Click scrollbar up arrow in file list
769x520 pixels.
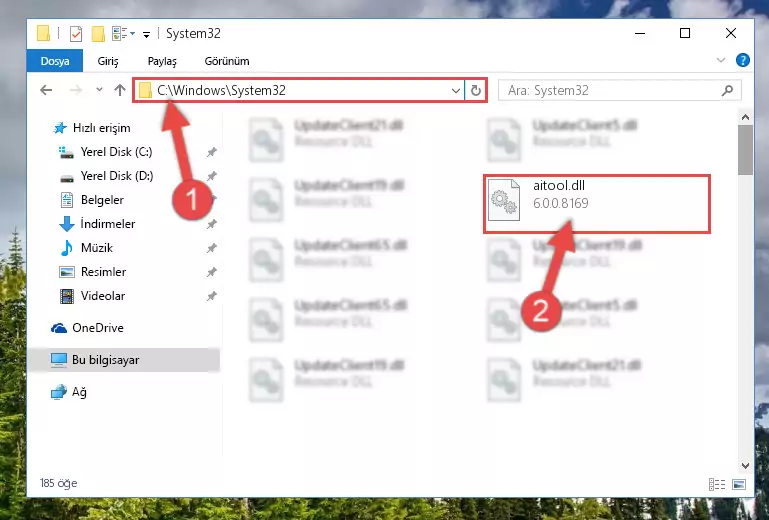coord(745,117)
